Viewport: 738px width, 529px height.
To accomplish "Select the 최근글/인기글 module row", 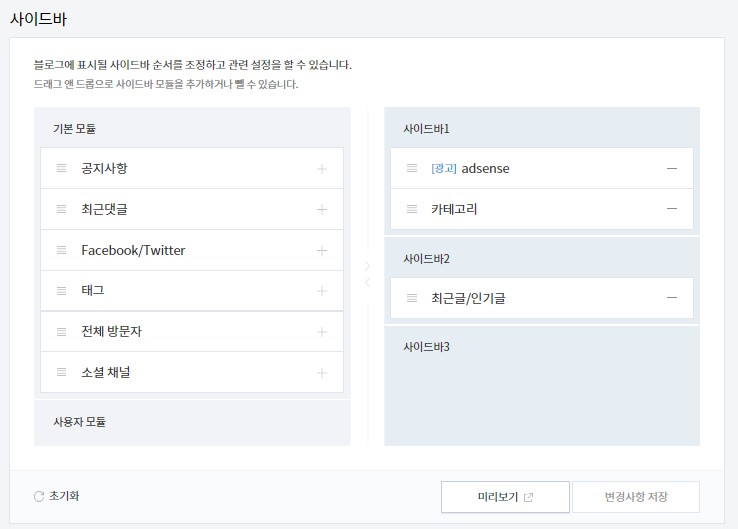I will coord(542,298).
